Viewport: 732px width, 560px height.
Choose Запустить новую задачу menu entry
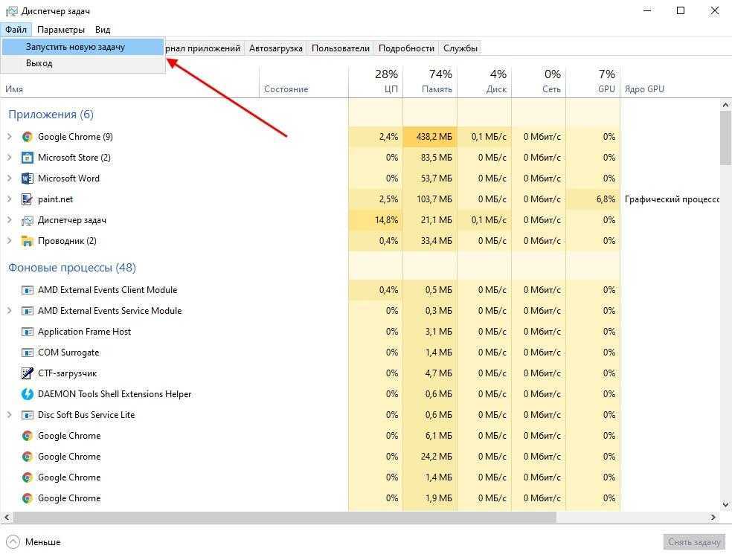(83, 47)
